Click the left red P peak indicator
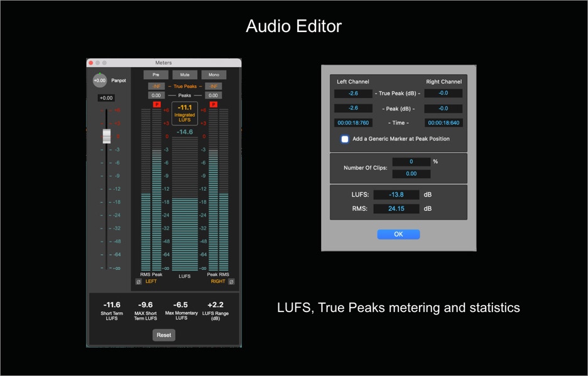 (157, 104)
